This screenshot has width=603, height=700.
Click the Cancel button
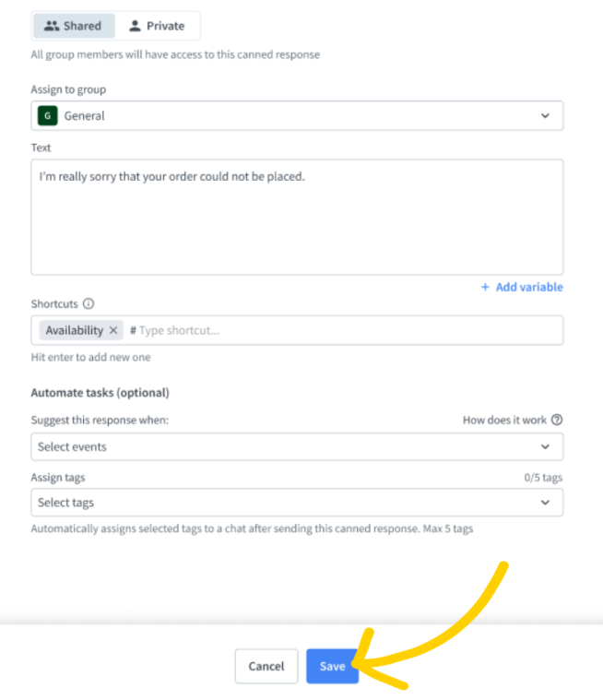tap(266, 666)
